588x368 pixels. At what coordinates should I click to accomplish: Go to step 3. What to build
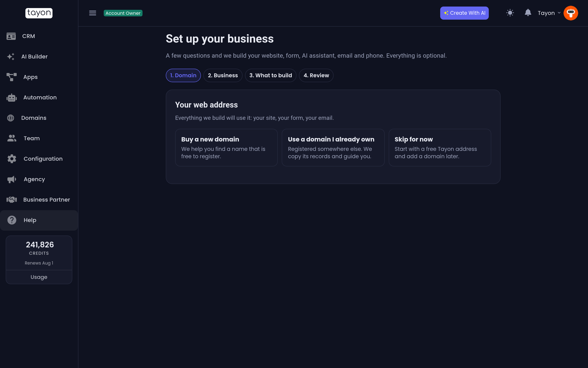[271, 75]
